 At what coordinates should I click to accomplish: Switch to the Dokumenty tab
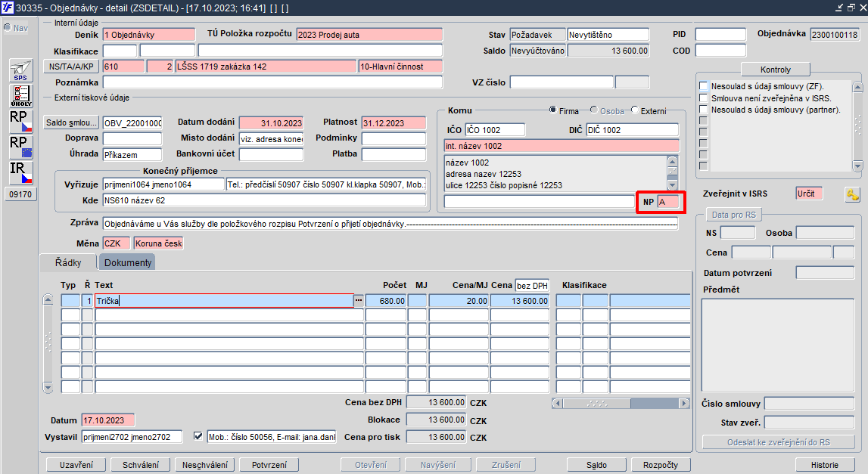pyautogui.click(x=128, y=263)
